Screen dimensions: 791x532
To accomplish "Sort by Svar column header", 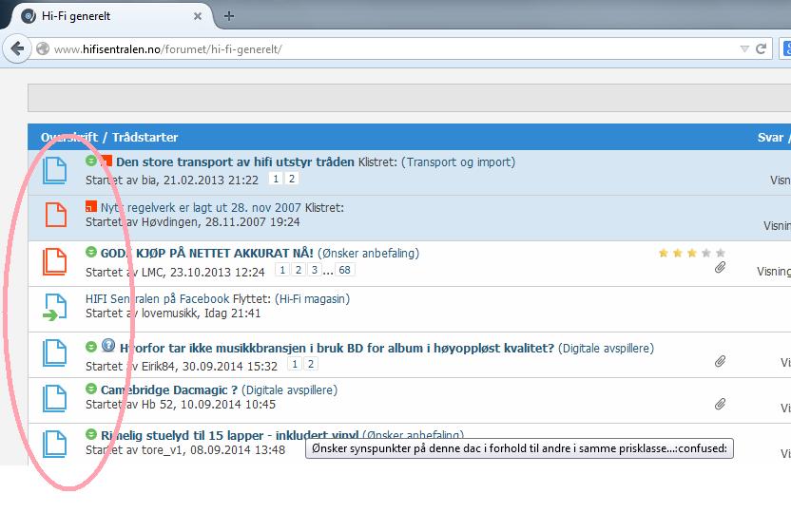I will click(770, 137).
